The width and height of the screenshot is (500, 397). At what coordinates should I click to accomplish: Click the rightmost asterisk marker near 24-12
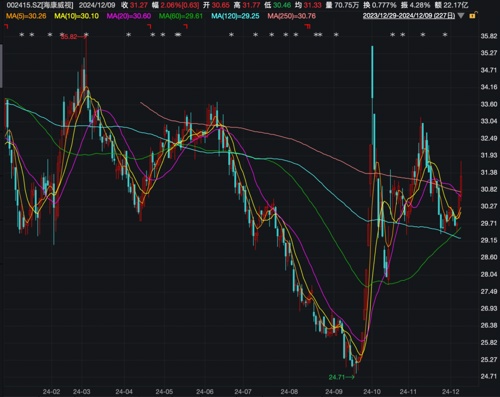tap(445, 34)
